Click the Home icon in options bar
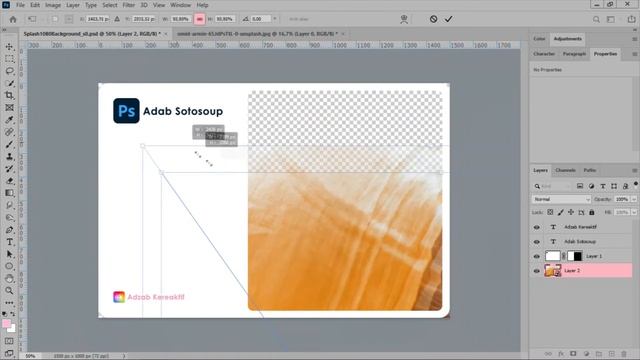640x360 pixels. coord(13,19)
